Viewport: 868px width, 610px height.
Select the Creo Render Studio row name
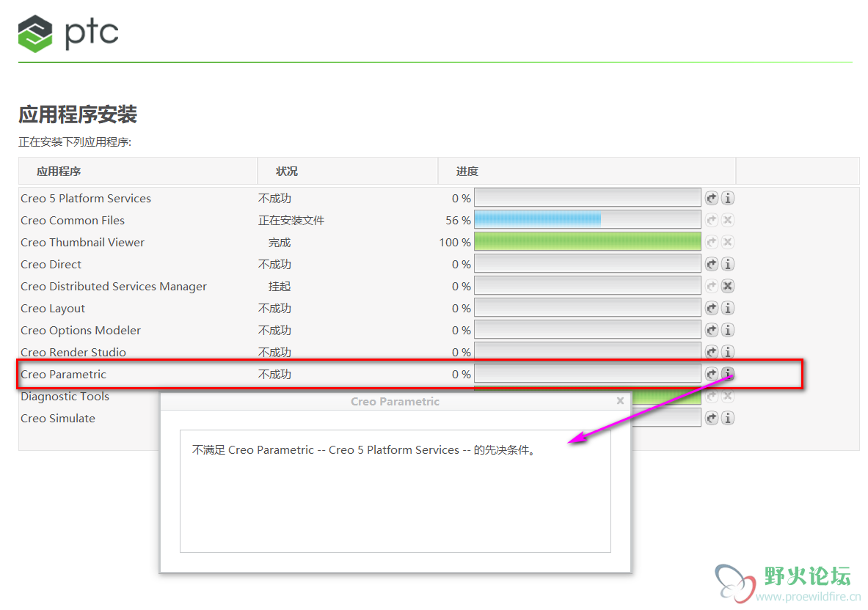pos(73,352)
